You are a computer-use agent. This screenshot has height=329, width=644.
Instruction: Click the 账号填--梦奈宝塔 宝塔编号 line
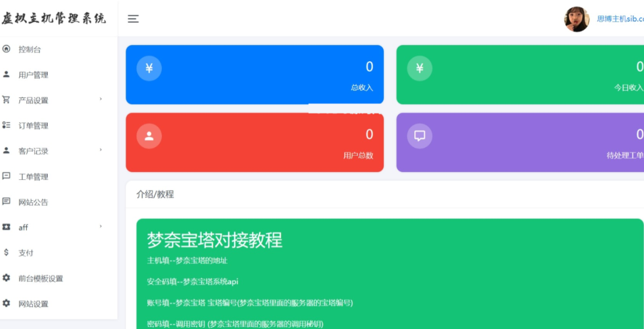click(x=249, y=303)
